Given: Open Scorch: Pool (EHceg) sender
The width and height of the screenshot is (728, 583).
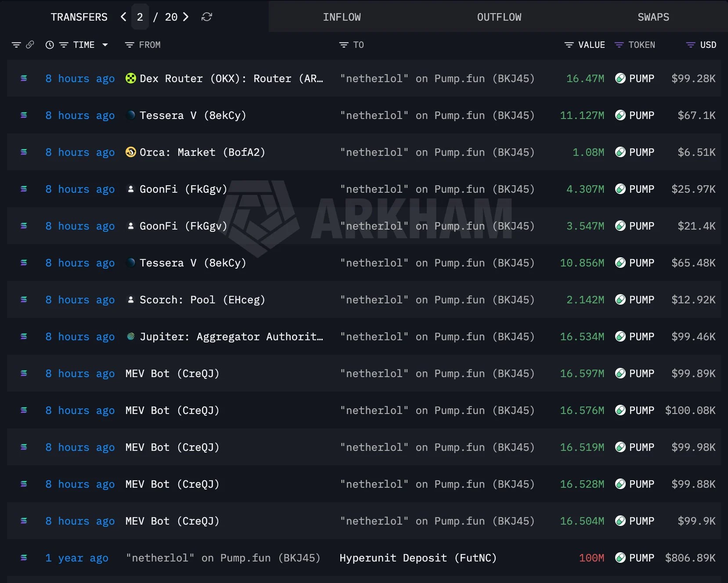Looking at the screenshot, I should point(202,300).
